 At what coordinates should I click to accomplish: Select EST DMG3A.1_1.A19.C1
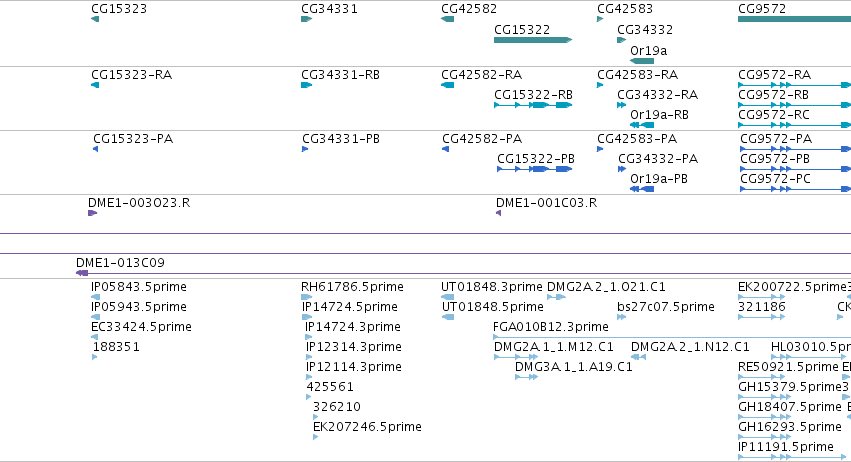tap(573, 367)
